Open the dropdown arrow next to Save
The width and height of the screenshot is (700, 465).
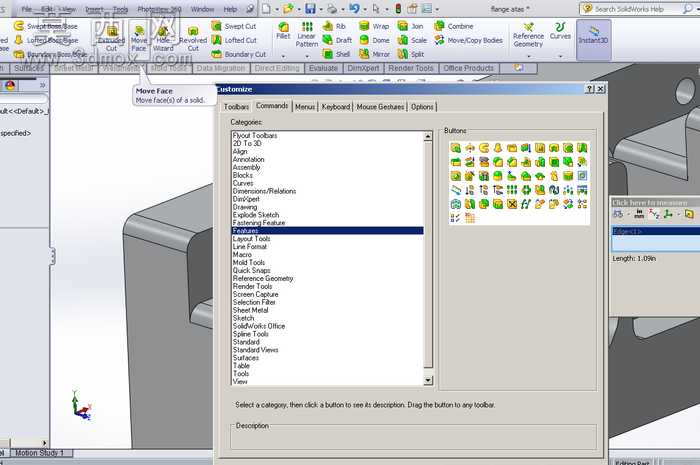click(320, 9)
